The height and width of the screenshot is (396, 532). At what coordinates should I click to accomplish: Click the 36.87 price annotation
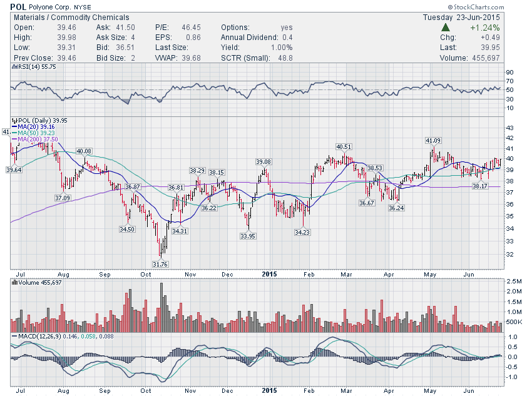[x=132, y=186]
